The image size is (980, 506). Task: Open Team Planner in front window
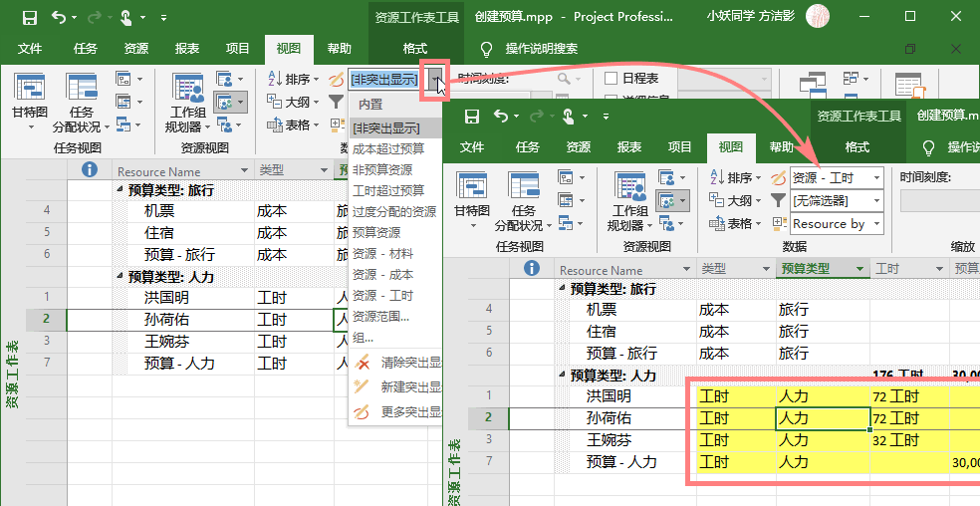[630, 201]
